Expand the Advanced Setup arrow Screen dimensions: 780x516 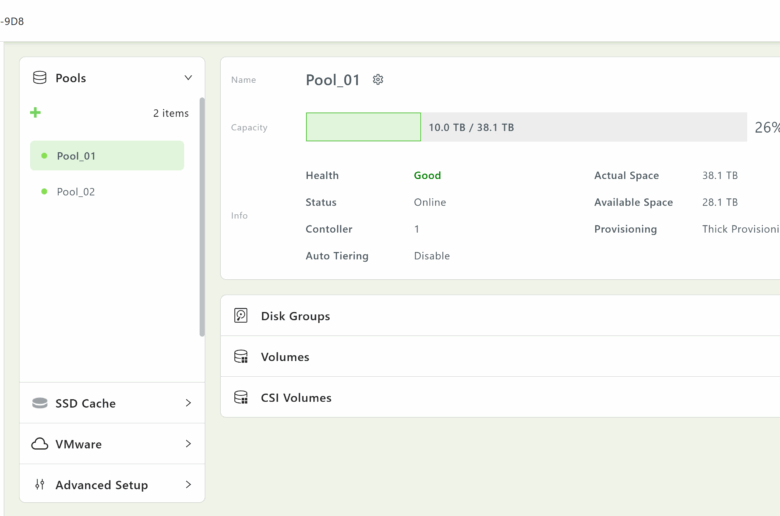tap(188, 485)
